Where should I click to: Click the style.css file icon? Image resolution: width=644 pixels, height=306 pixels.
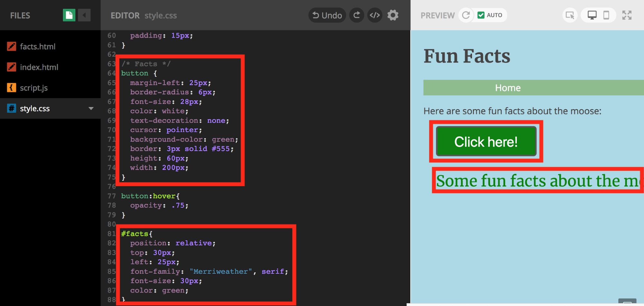(x=12, y=108)
